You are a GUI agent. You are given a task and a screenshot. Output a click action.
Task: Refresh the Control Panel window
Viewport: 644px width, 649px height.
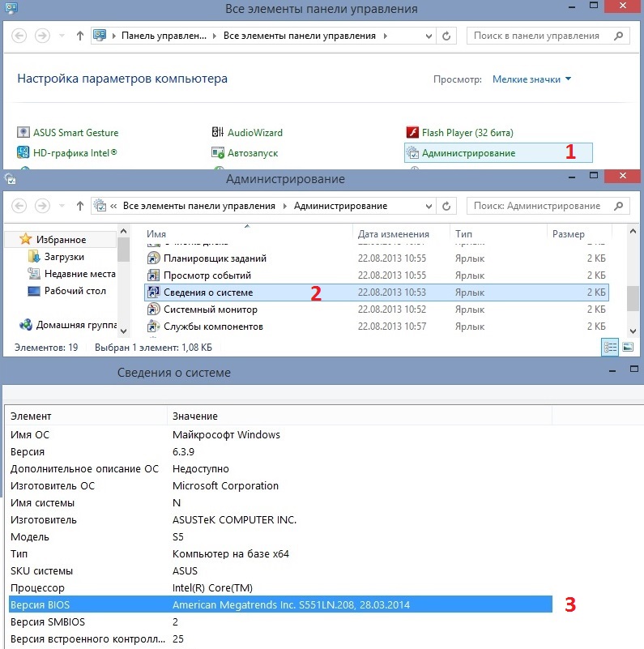tap(446, 36)
